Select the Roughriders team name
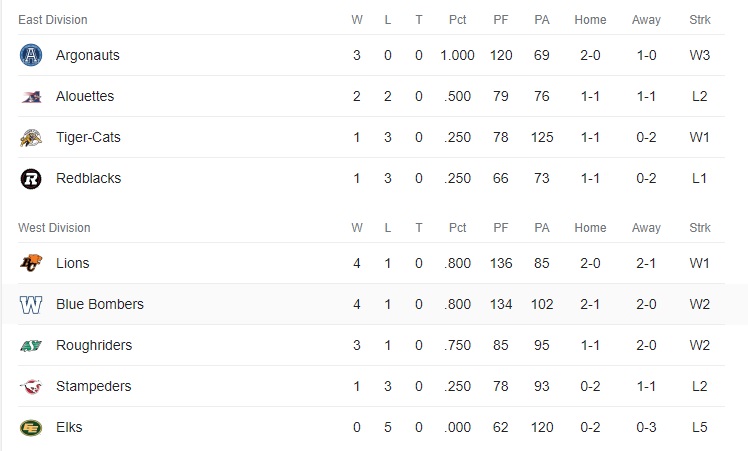748x451 pixels. [94, 346]
